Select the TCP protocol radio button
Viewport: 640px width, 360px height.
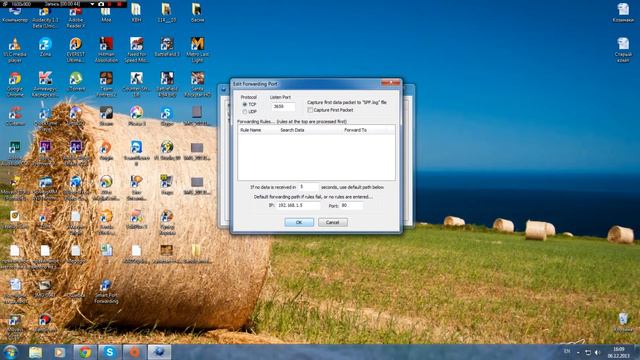(x=244, y=104)
